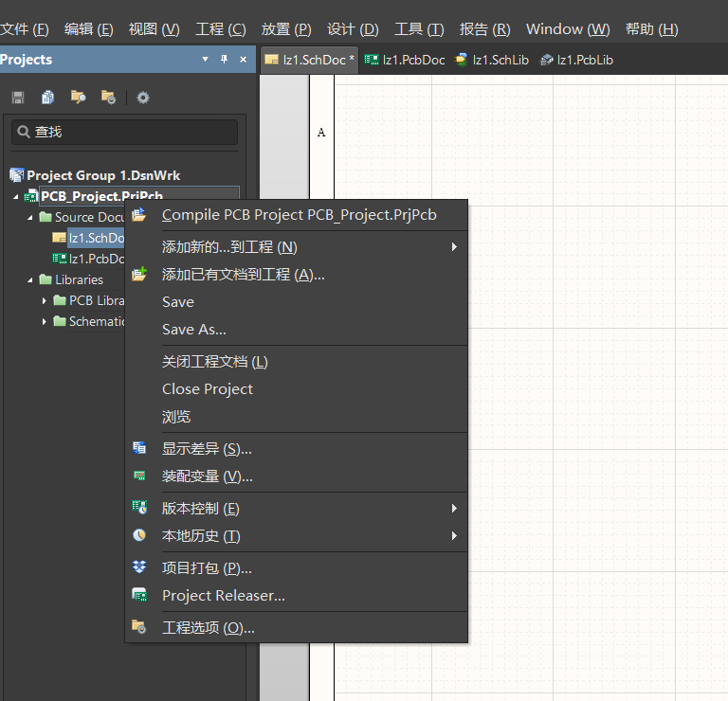Image resolution: width=728 pixels, height=701 pixels.
Task: Click the Projects panel pin icon
Action: (225, 59)
